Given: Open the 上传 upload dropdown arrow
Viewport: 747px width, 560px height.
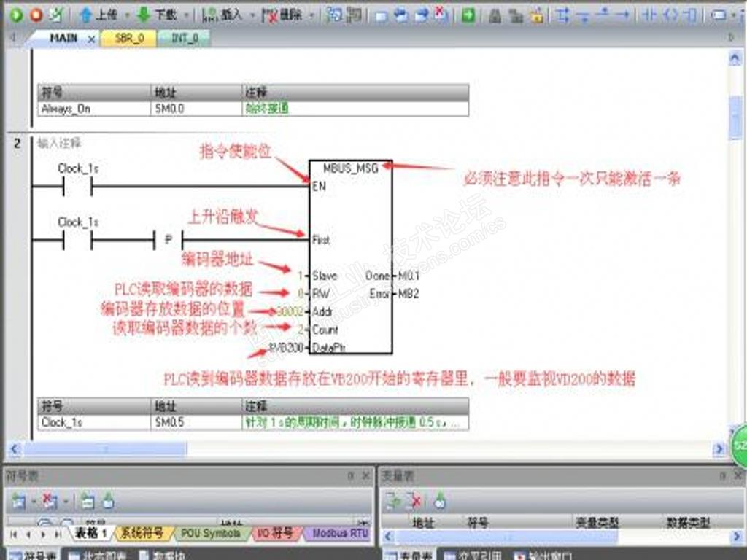Looking at the screenshot, I should (127, 16).
